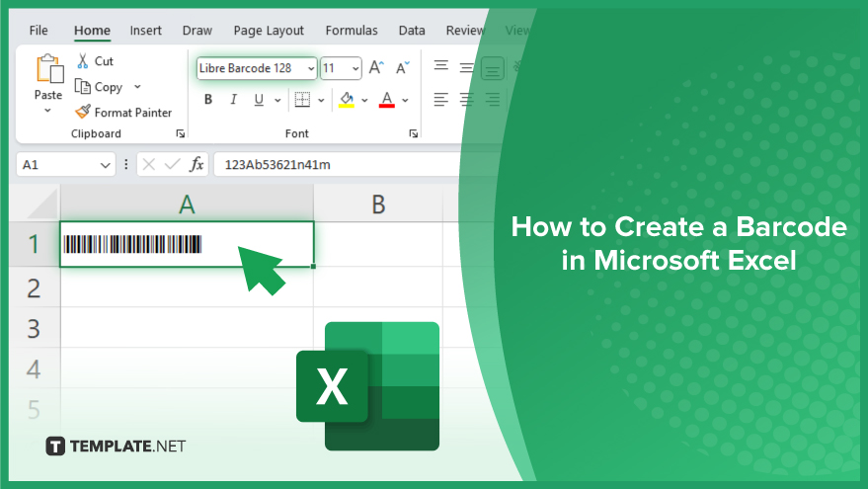The width and height of the screenshot is (868, 489).
Task: Switch to the Data tab
Action: [x=412, y=31]
